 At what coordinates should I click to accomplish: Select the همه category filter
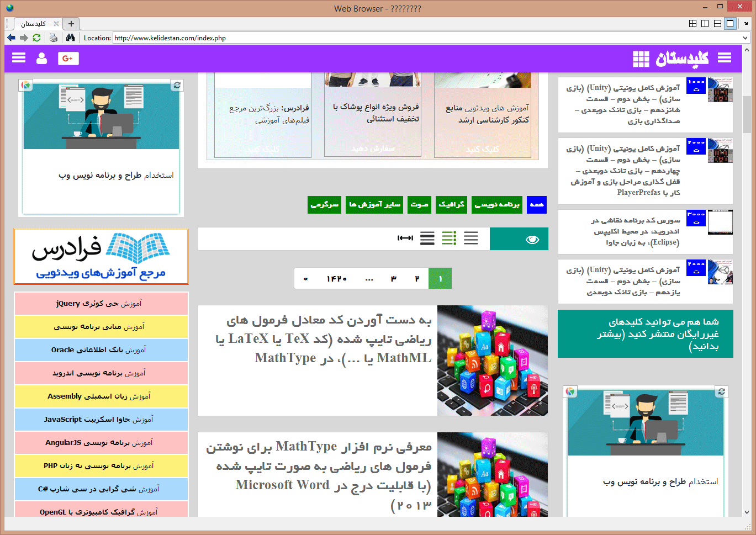pos(537,204)
